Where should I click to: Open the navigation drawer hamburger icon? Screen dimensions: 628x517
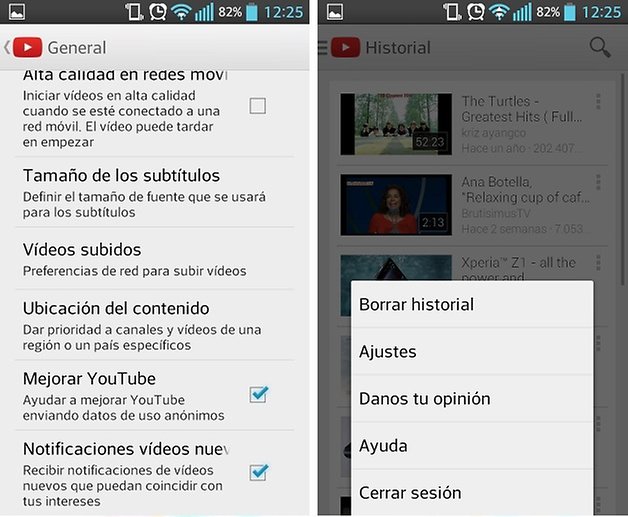[x=322, y=48]
